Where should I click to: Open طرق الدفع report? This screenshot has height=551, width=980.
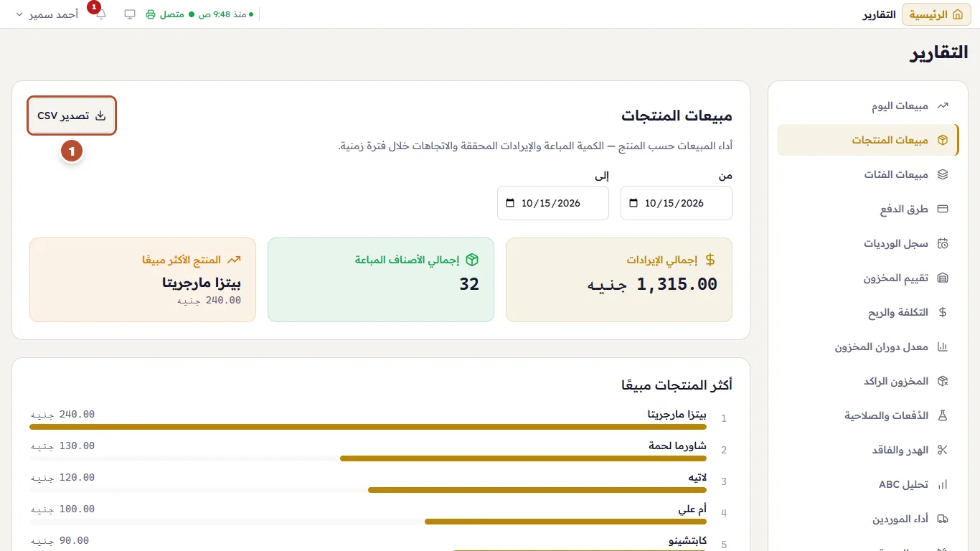coord(868,209)
